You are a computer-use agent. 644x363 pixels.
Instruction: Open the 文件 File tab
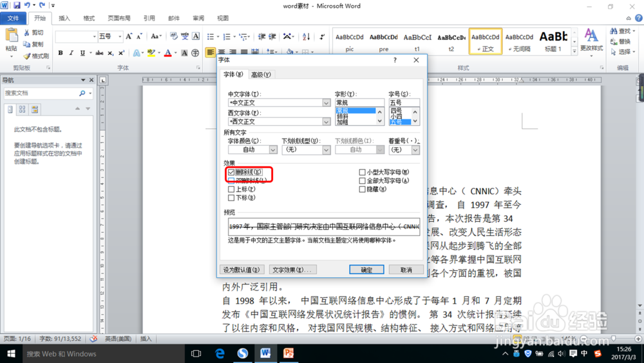coord(13,18)
